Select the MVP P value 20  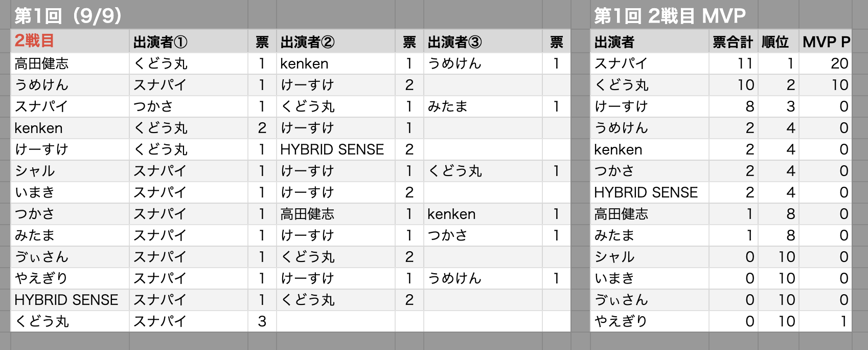point(839,63)
